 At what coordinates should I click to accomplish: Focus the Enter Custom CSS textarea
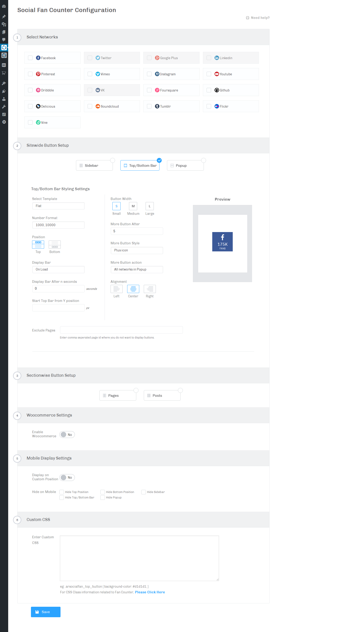pos(139,558)
